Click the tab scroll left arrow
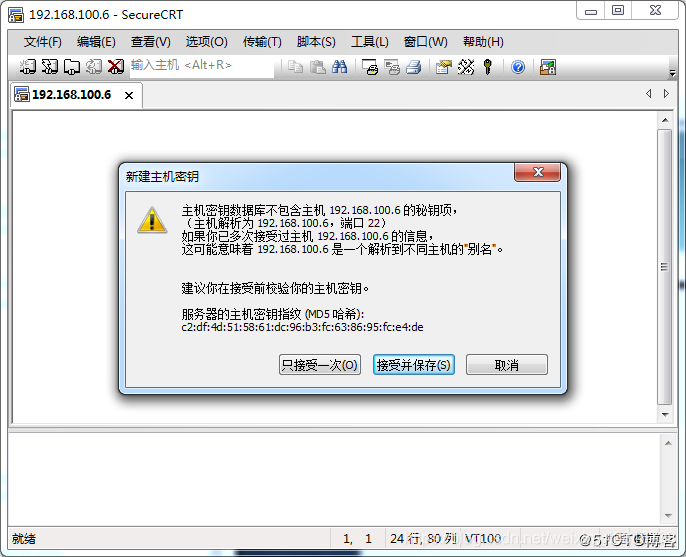The height and width of the screenshot is (557, 686). 649,94
